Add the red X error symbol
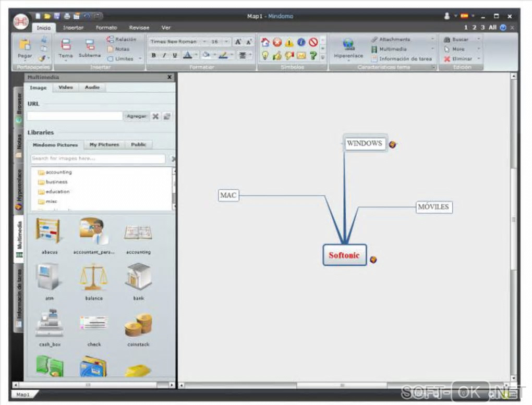The width and height of the screenshot is (532, 405). tap(277, 42)
